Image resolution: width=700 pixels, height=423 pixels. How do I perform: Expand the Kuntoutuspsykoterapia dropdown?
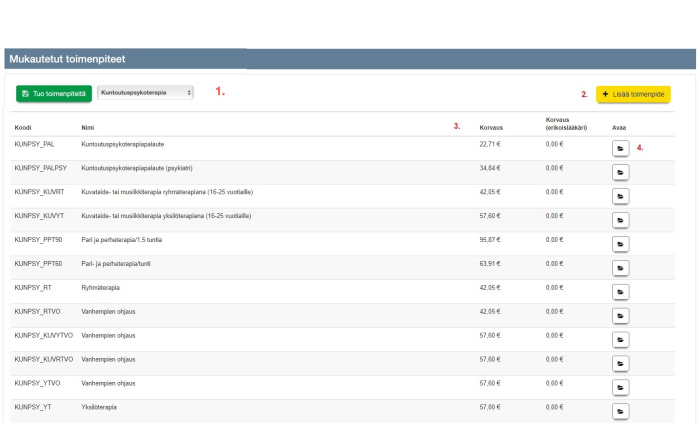147,93
